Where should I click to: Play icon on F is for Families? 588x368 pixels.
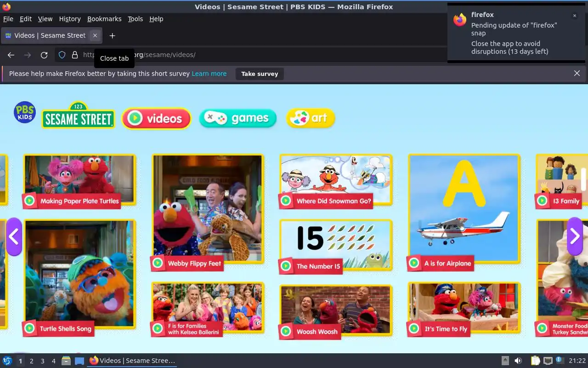158,328
